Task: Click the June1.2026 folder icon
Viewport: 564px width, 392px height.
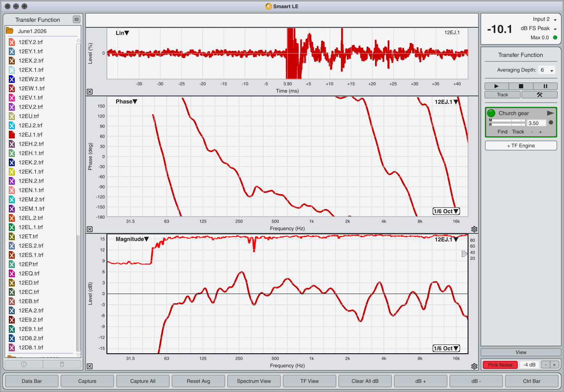Action: pyautogui.click(x=10, y=31)
